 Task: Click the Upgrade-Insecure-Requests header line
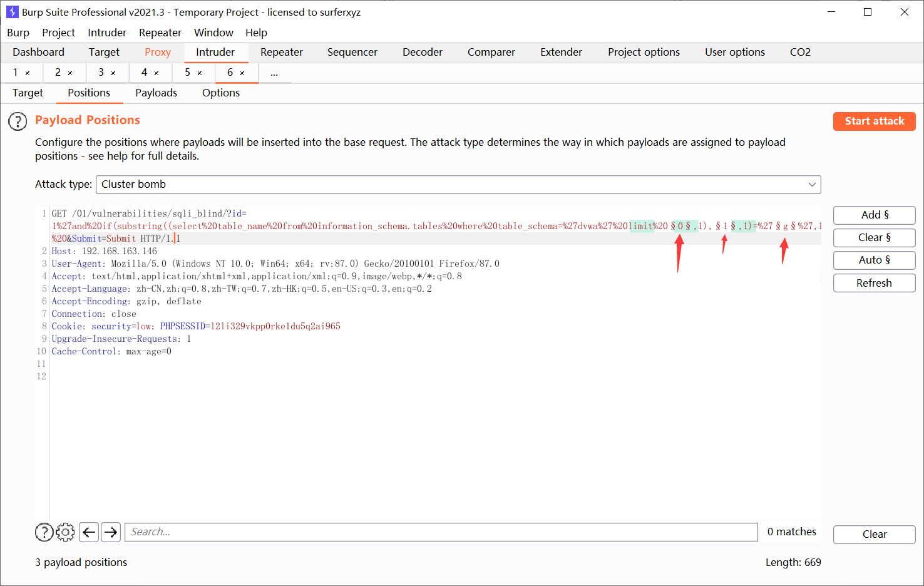pos(121,339)
